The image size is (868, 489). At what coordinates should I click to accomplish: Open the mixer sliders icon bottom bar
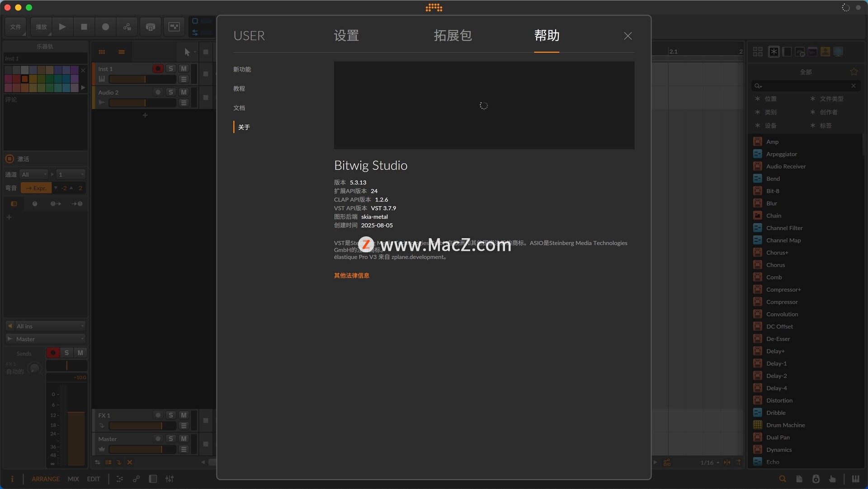(170, 479)
